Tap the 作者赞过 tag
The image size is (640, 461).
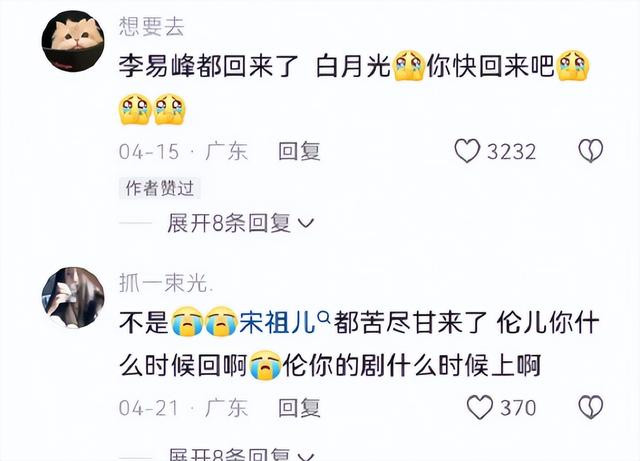[x=160, y=188]
